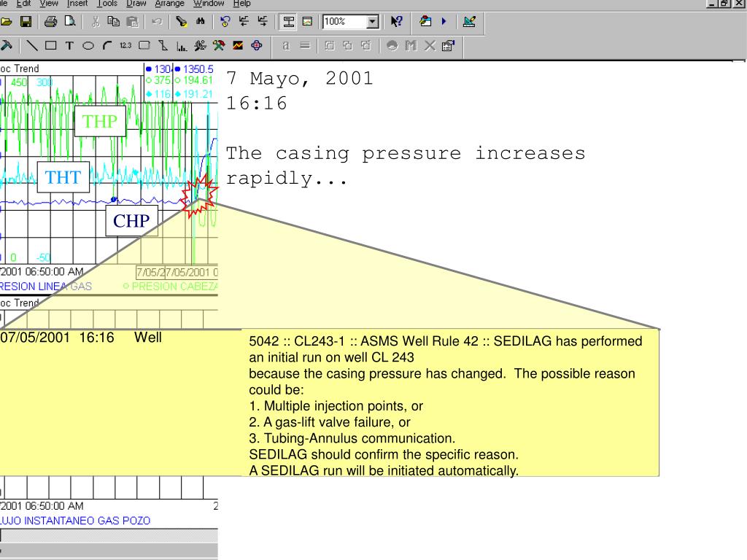
Task: Click the Print icon
Action: tap(50, 21)
